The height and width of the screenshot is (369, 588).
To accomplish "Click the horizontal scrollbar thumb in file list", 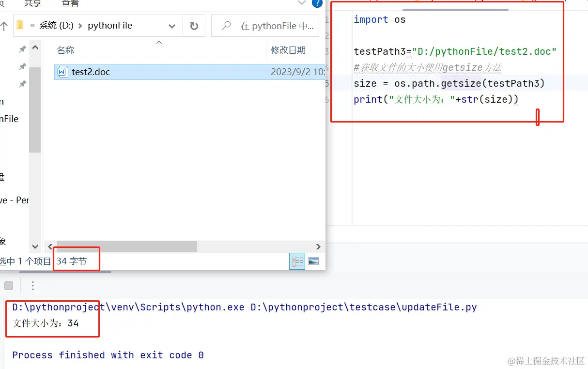I will (x=126, y=246).
